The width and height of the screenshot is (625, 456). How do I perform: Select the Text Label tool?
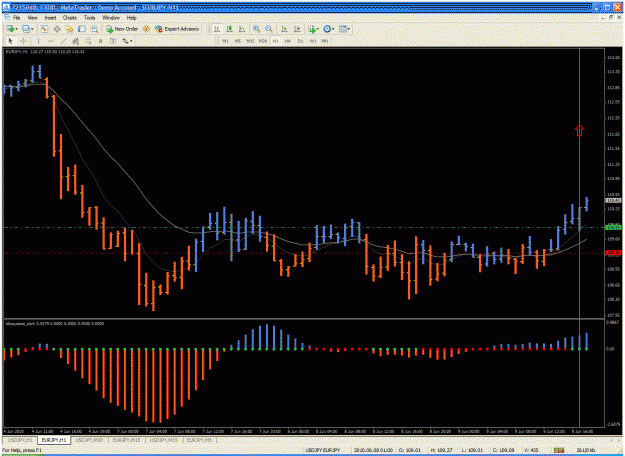(x=113, y=41)
